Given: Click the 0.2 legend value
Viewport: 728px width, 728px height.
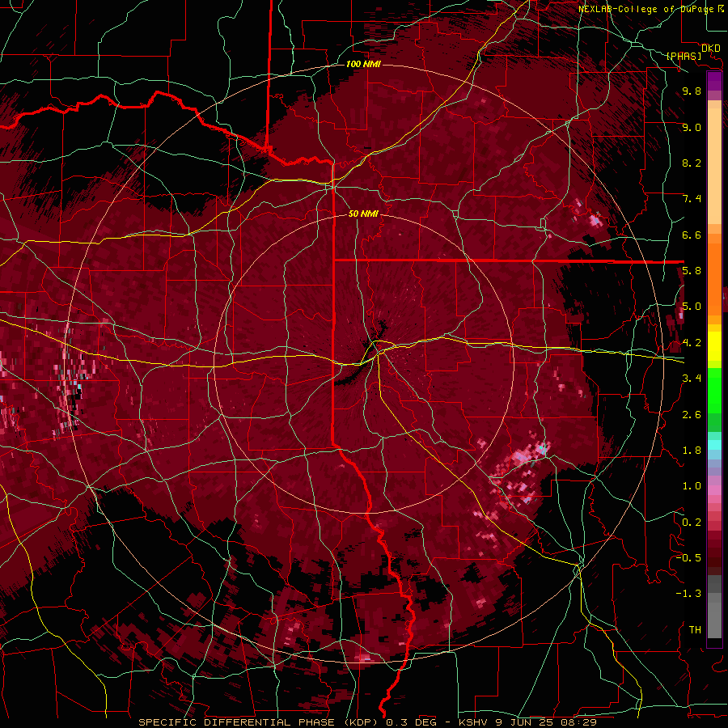Looking at the screenshot, I should click(692, 523).
